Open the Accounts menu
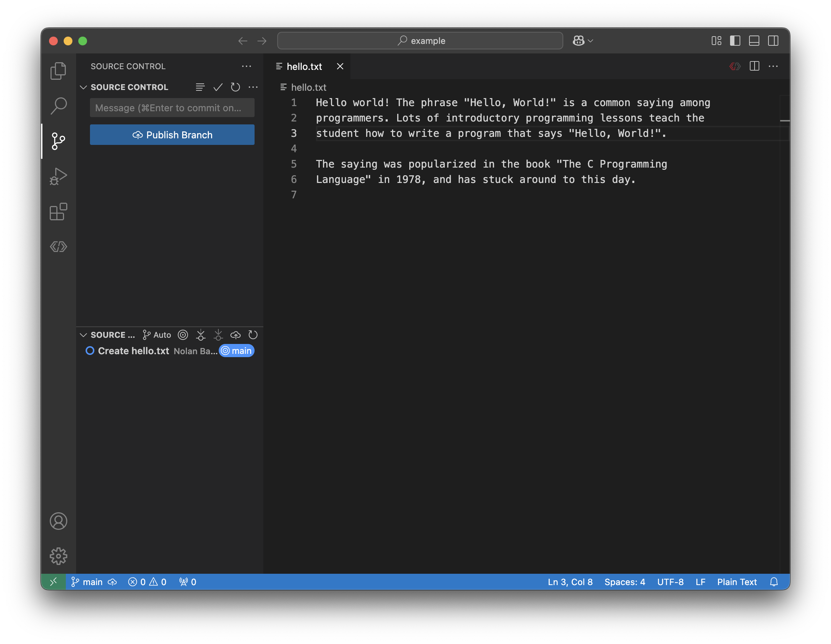The height and width of the screenshot is (644, 831). coord(58,521)
